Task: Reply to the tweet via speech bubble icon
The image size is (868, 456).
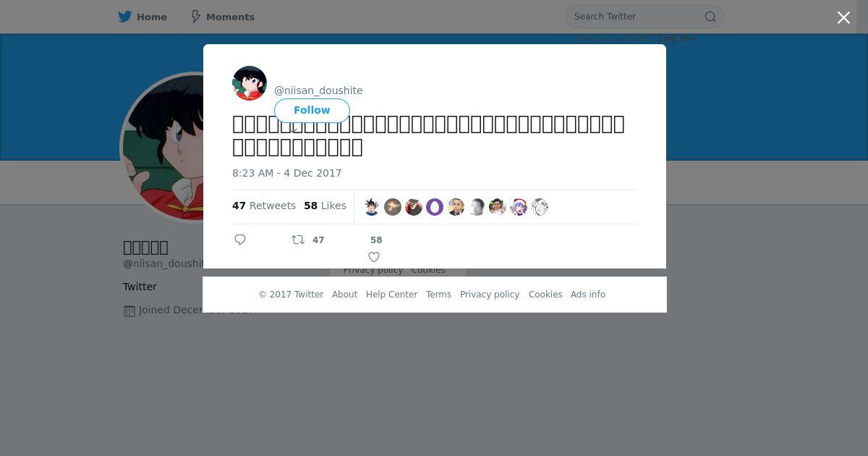Action: pos(240,240)
